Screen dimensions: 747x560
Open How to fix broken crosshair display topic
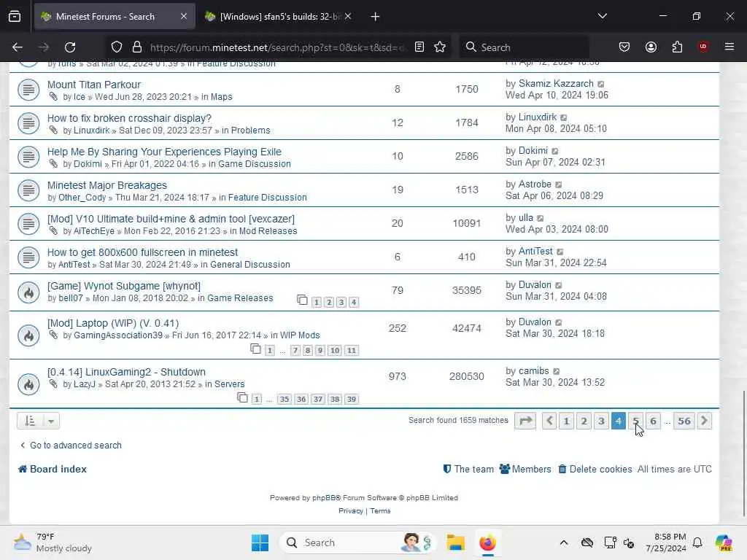click(x=129, y=118)
